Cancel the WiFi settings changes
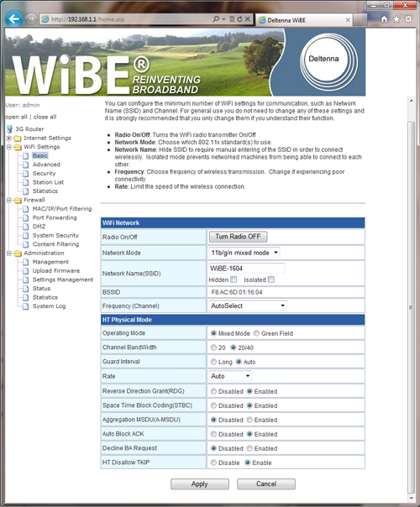Viewport: 420px width, 507px height. point(266,484)
